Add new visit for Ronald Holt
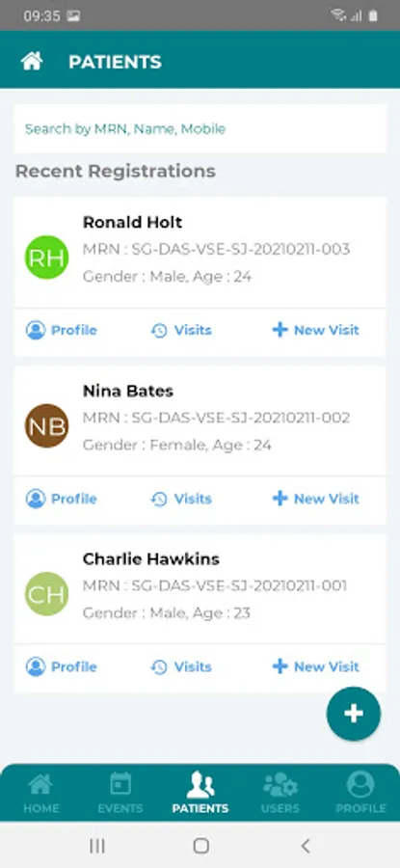The height and width of the screenshot is (868, 400). (316, 331)
